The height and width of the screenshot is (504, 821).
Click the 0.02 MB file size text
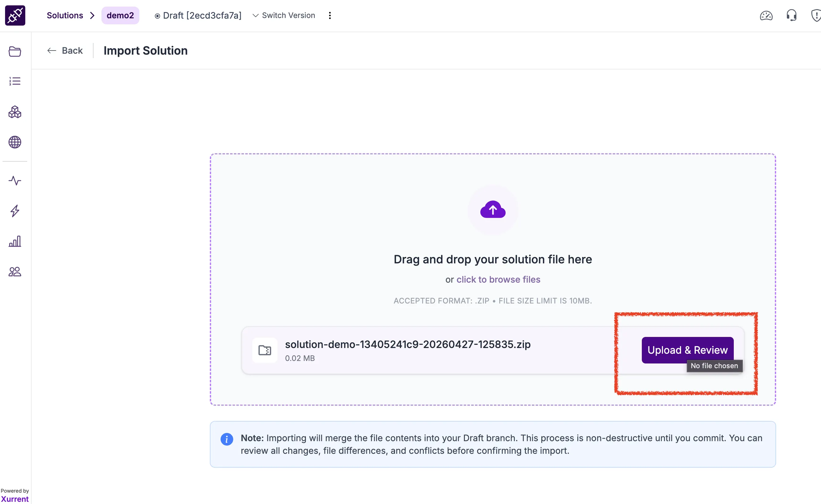click(x=300, y=358)
